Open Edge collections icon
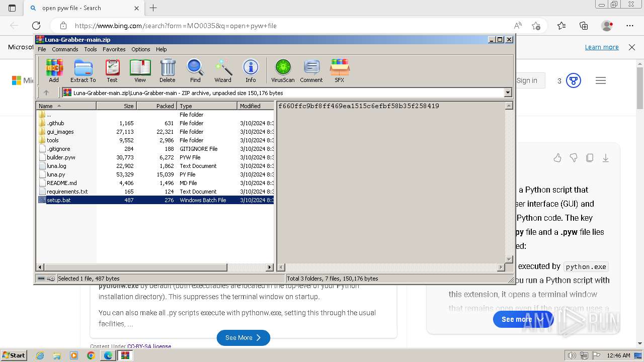 click(x=584, y=26)
